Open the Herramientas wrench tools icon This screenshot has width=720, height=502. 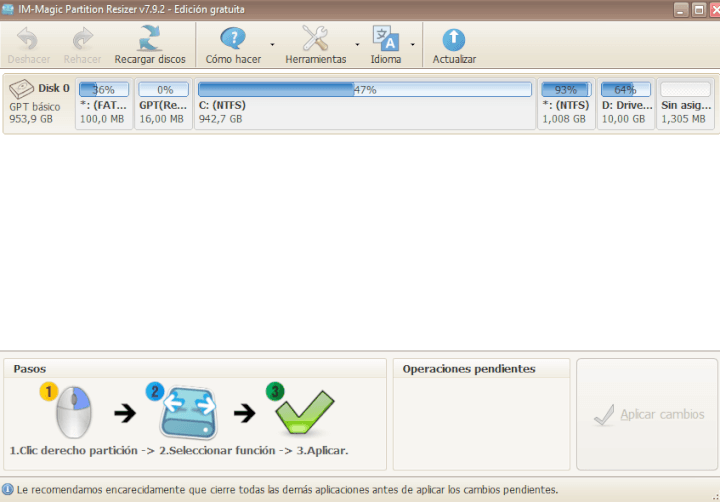[315, 38]
